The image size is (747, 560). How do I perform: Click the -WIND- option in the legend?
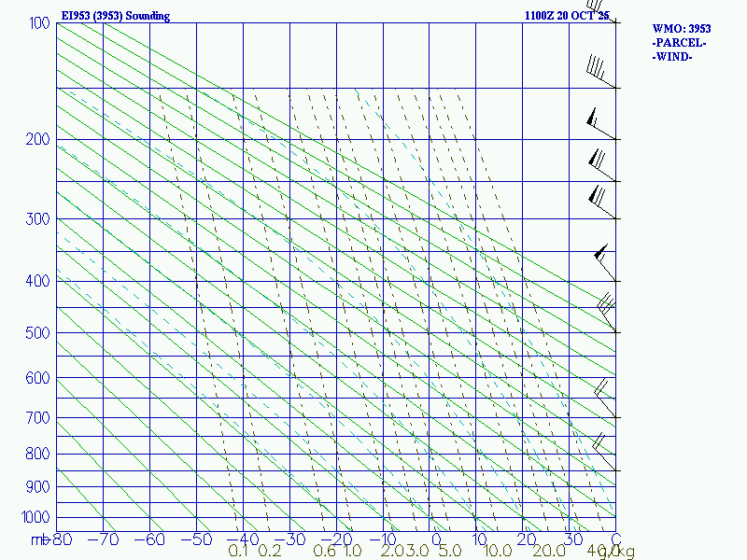point(672,57)
